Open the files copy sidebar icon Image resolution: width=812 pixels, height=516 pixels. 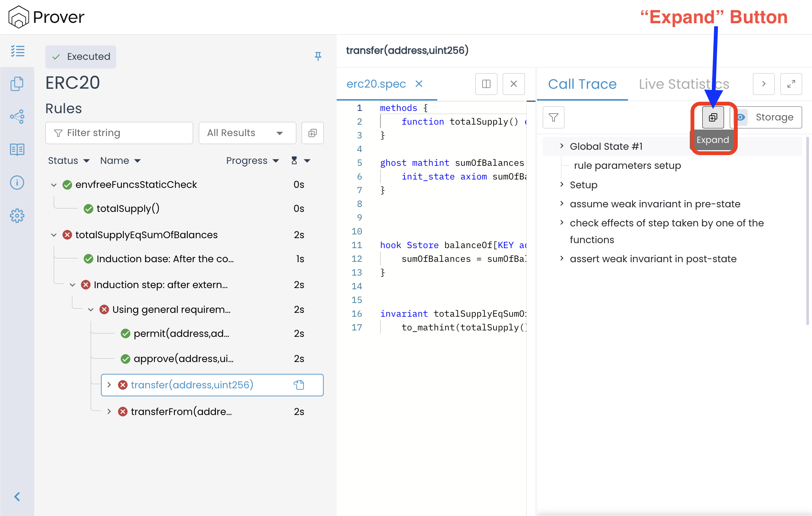pyautogui.click(x=17, y=84)
